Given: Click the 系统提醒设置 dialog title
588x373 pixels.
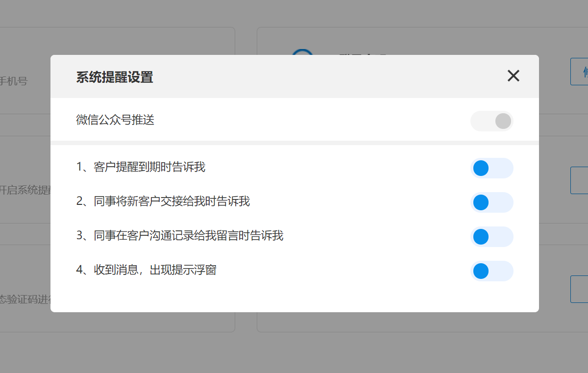Looking at the screenshot, I should (x=115, y=77).
